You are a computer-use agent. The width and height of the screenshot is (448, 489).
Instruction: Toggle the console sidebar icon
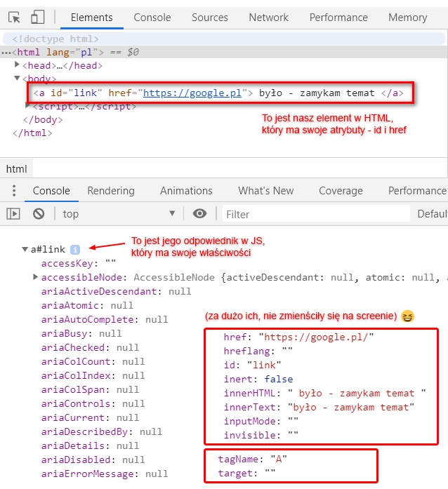13,214
